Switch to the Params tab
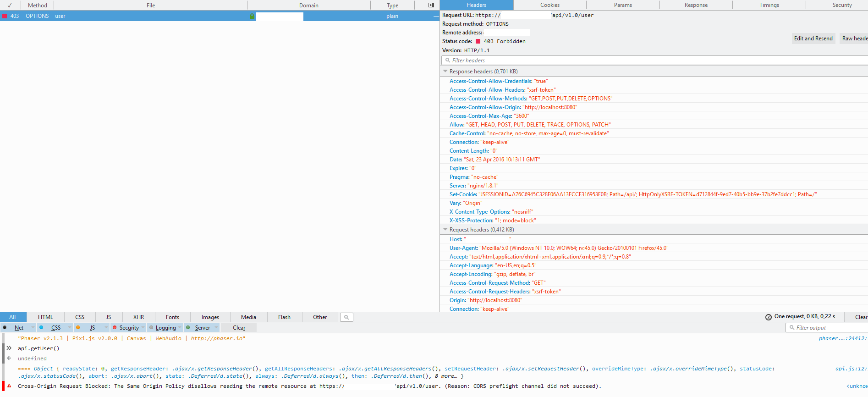This screenshot has height=397, width=868. click(x=623, y=5)
